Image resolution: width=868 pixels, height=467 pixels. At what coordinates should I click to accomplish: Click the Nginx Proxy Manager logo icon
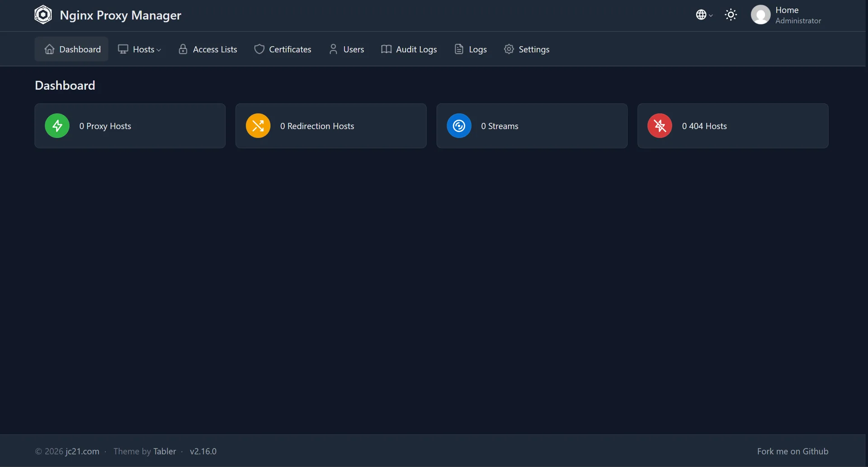click(x=43, y=14)
